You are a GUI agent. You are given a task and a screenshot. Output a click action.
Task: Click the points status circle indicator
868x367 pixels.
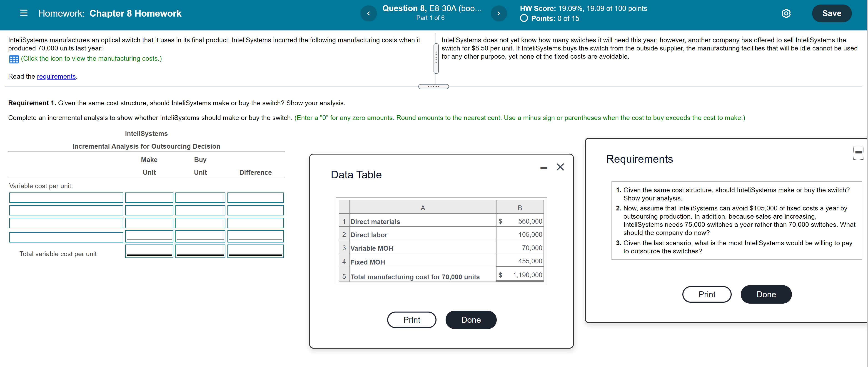click(524, 18)
